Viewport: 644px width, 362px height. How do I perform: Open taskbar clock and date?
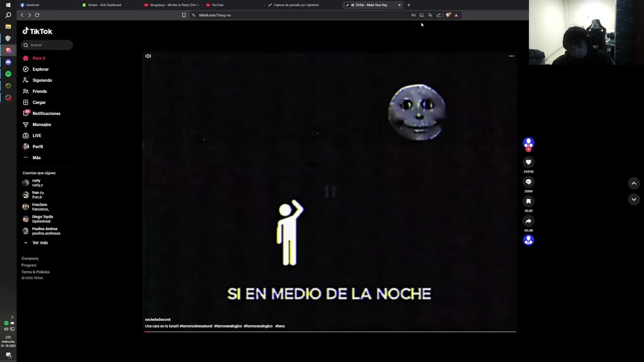8,341
